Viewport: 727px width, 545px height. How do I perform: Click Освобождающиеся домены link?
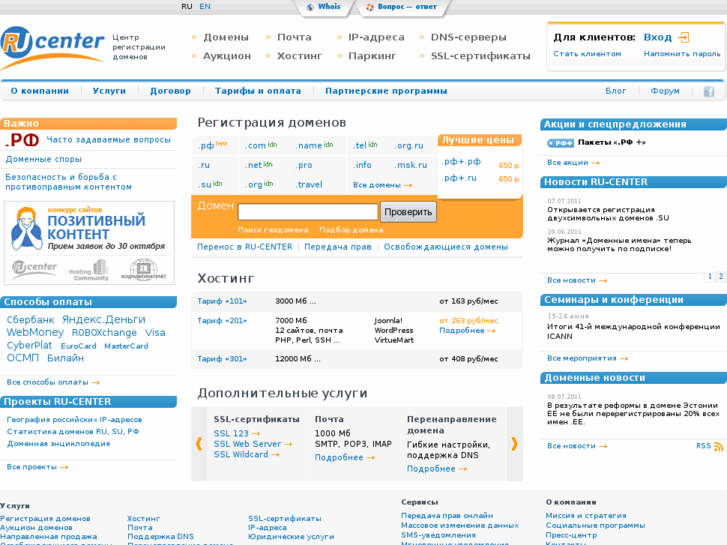446,247
